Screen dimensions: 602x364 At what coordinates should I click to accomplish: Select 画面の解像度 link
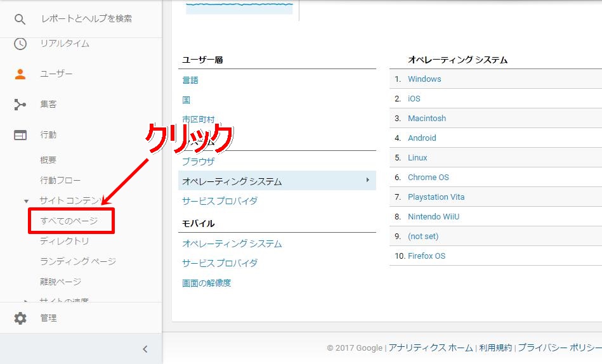tap(207, 283)
